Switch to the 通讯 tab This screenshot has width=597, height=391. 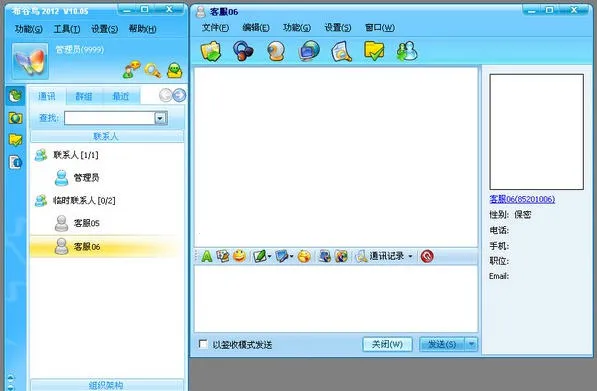[47, 96]
